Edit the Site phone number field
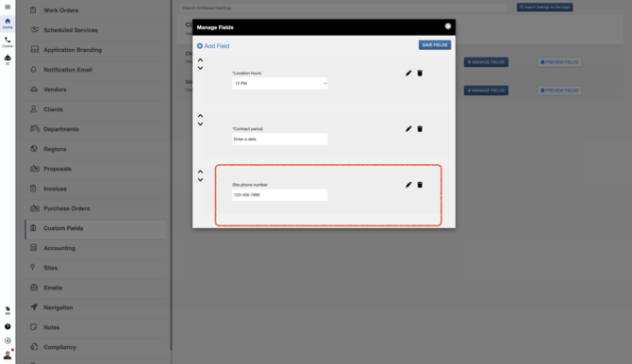This screenshot has height=364, width=632. [x=408, y=185]
